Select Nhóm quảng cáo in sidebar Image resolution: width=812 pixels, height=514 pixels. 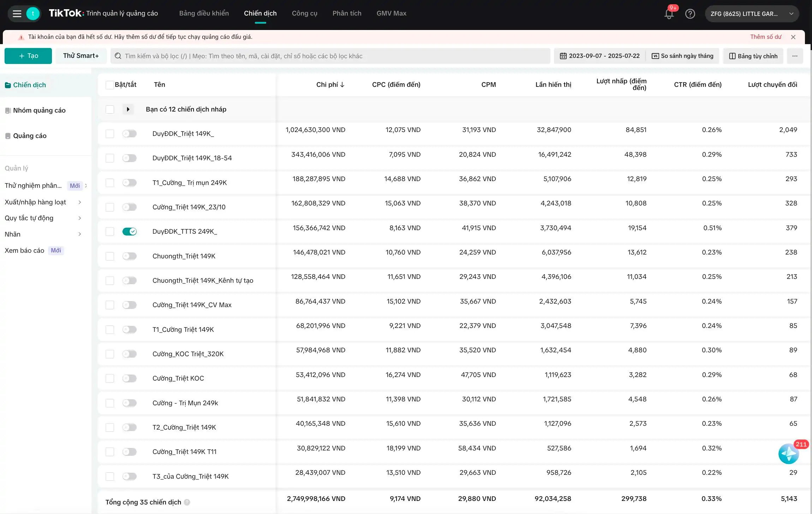coord(39,110)
